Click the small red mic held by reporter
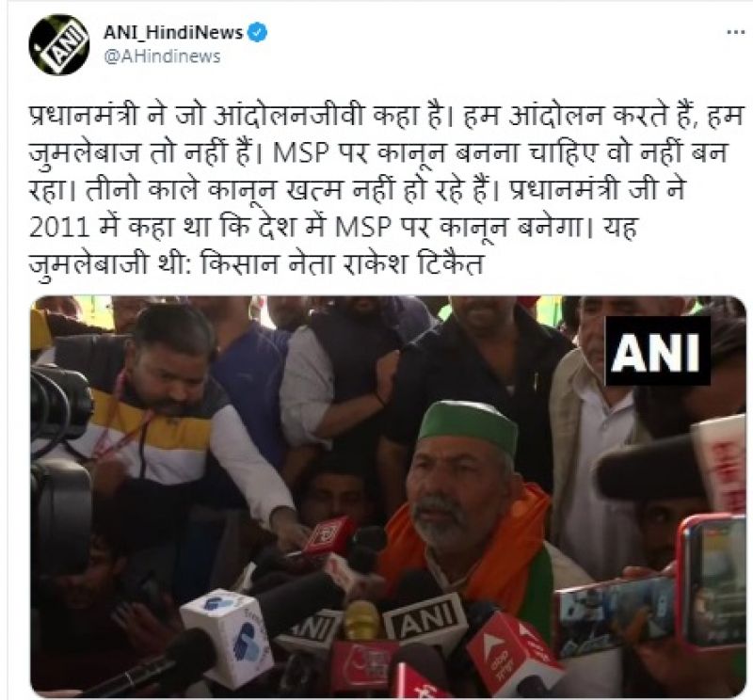 pyautogui.click(x=328, y=537)
